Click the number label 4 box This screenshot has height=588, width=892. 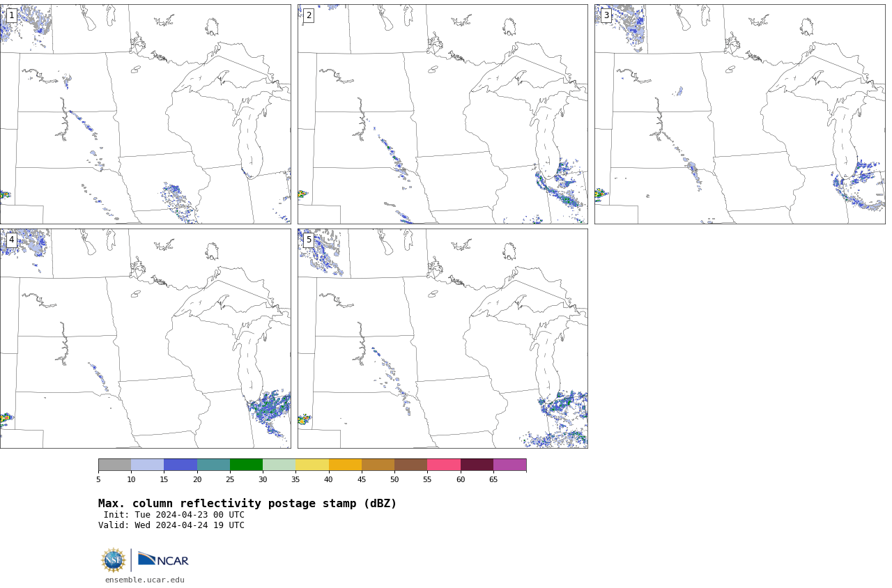tap(11, 240)
